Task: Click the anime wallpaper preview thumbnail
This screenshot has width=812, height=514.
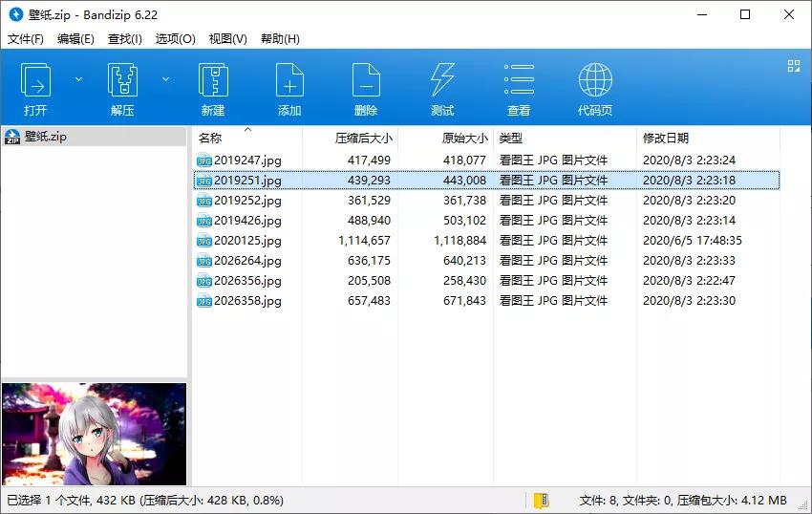Action: (x=95, y=434)
